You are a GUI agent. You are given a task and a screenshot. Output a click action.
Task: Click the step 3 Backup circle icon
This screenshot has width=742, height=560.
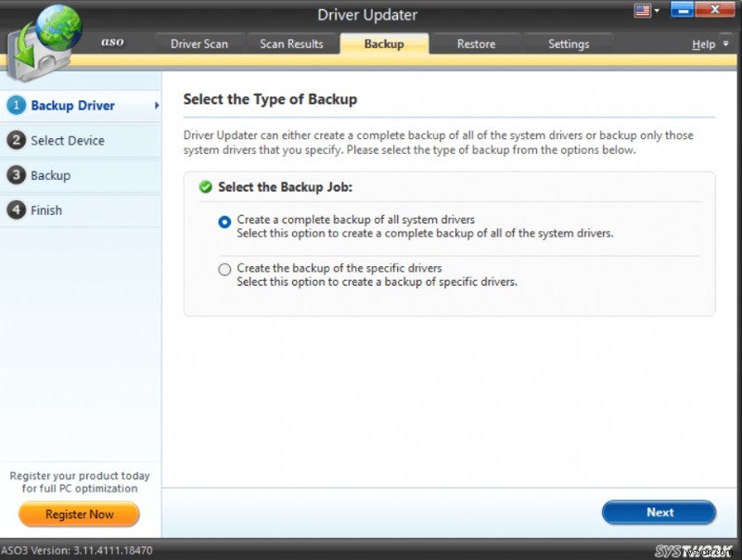pyautogui.click(x=17, y=175)
